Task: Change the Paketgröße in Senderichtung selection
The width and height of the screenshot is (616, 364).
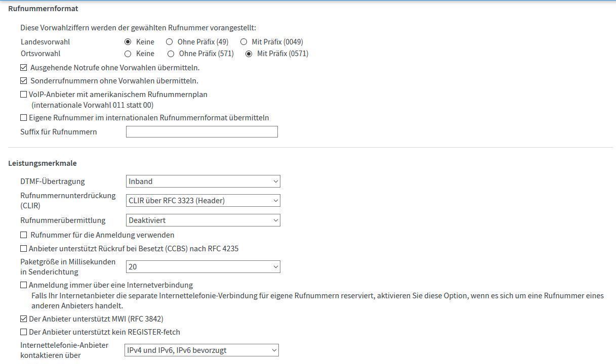Action: pyautogui.click(x=202, y=266)
